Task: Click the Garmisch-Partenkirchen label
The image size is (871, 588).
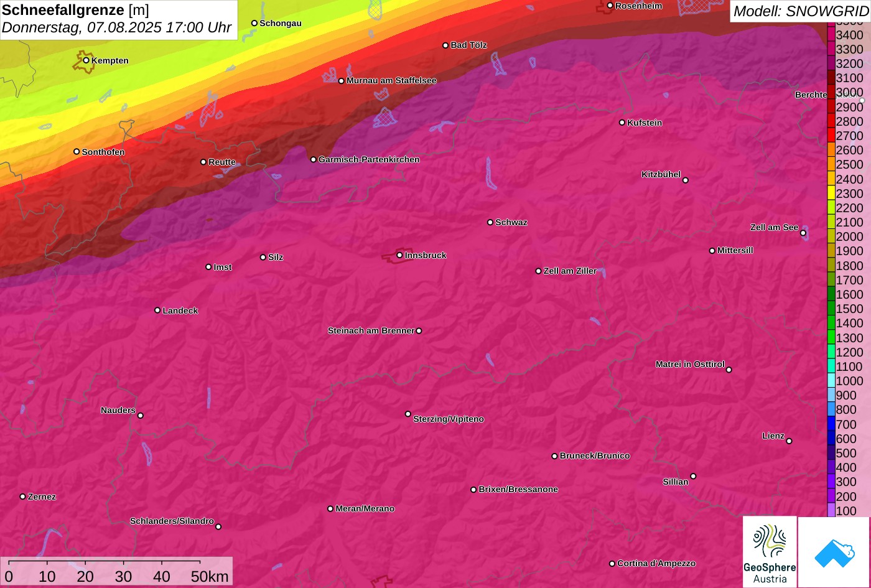Action: (369, 159)
